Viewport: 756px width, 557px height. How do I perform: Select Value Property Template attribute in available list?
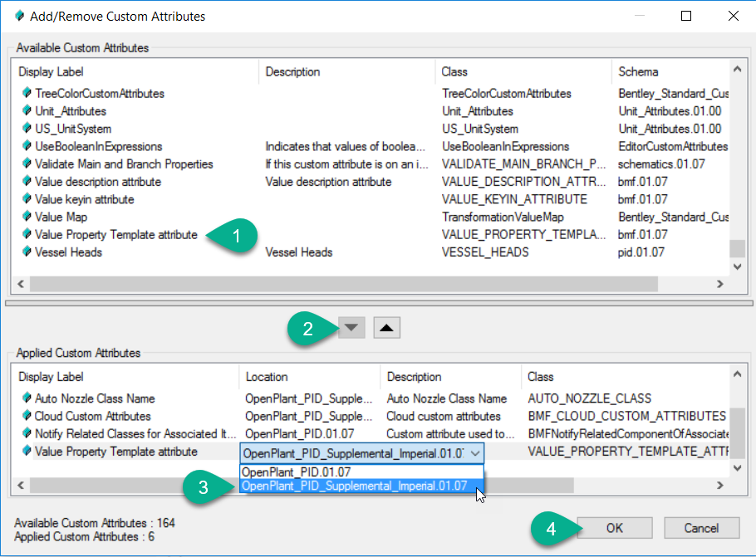115,235
